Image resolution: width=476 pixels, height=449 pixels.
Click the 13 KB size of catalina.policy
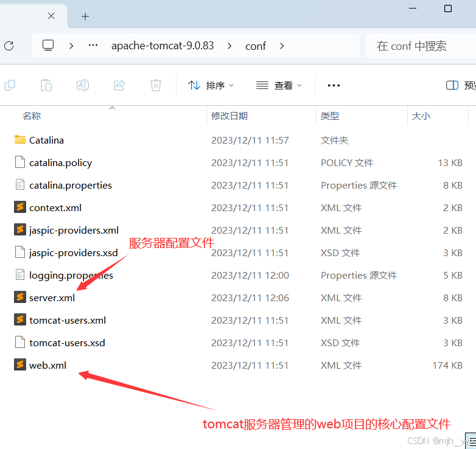(450, 163)
